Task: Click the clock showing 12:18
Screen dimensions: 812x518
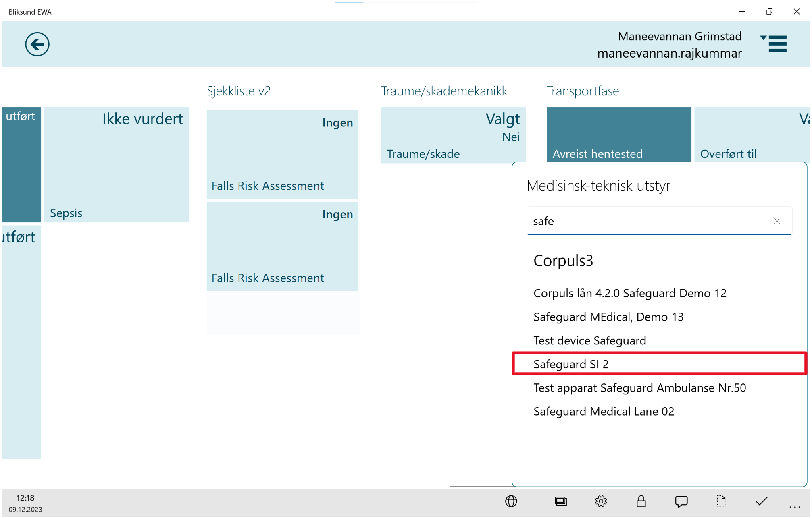Action: point(25,498)
